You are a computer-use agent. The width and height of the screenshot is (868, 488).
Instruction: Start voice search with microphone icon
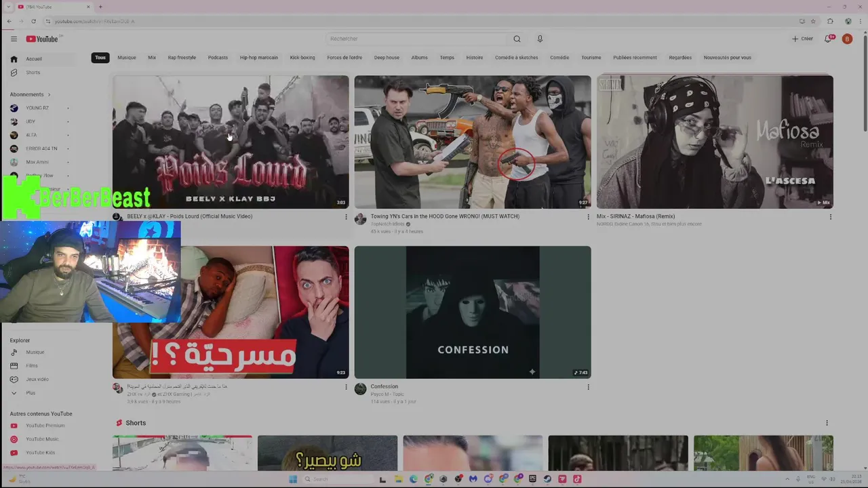(x=540, y=39)
